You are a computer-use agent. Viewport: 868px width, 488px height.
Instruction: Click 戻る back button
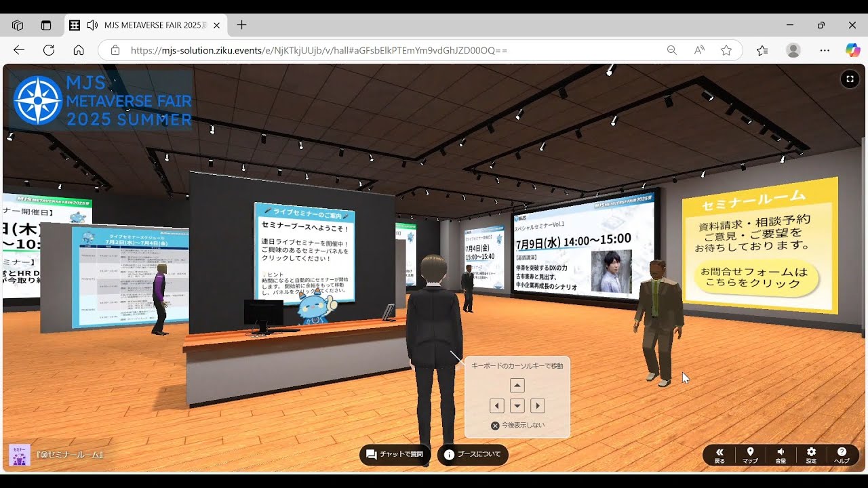tap(719, 455)
